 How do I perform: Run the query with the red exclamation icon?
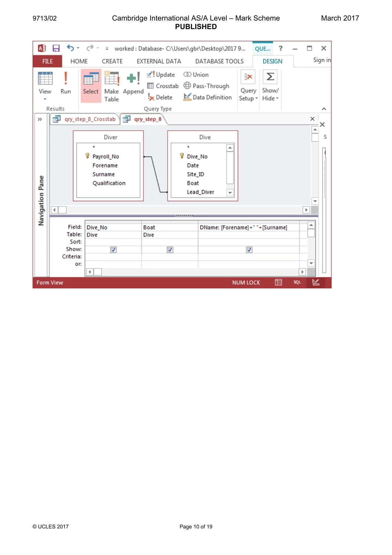66,83
